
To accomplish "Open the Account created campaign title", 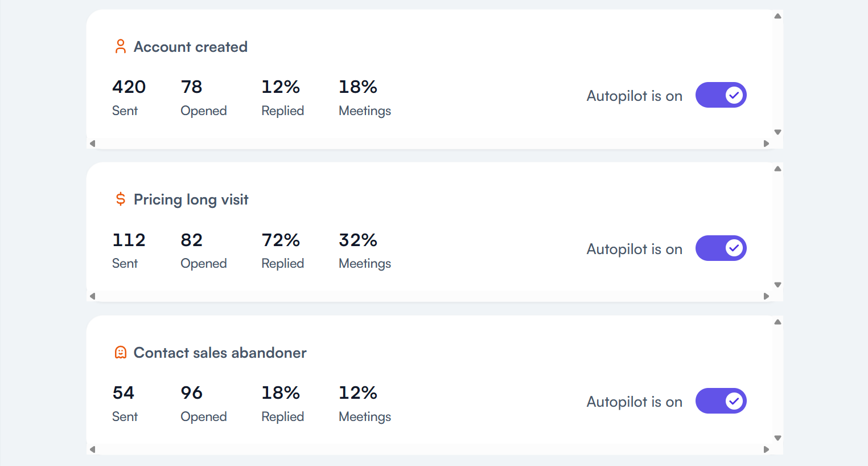I will click(x=191, y=47).
